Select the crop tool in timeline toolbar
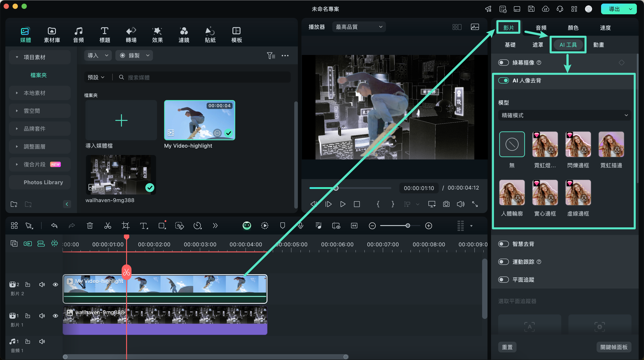The height and width of the screenshot is (360, 644). coord(125,226)
